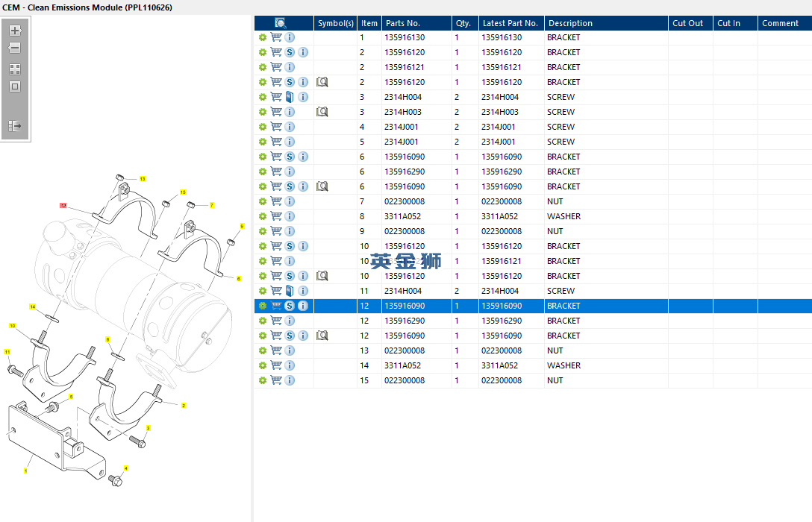This screenshot has width=812, height=522.
Task: Show info for item 11 screw 2314H004
Action: pyautogui.click(x=304, y=291)
